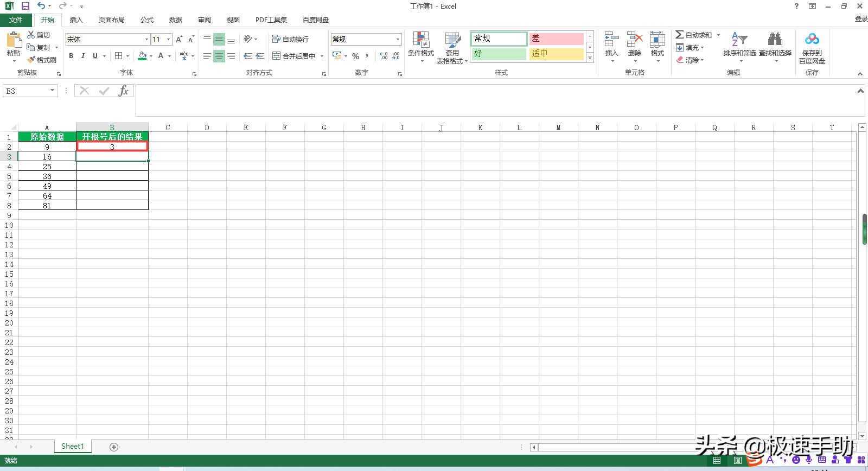Decrease font size with the smaller A
This screenshot has height=471, width=868.
191,39
